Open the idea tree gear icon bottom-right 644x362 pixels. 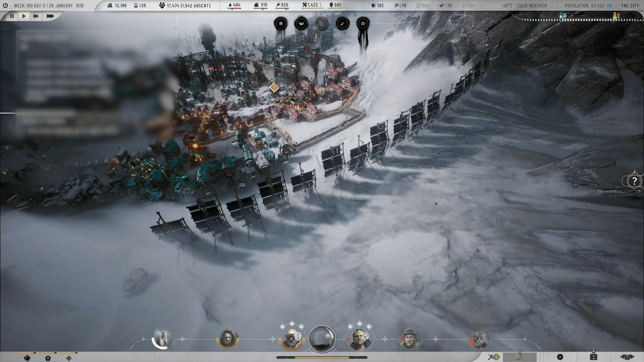pos(560,357)
